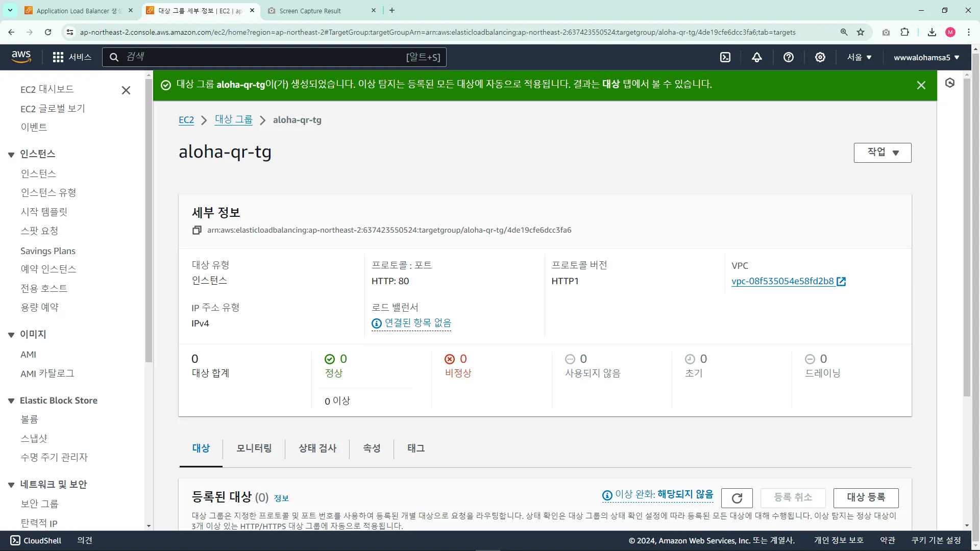Switch to the 모니터링 tab
This screenshot has width=980, height=551.
pos(254,448)
